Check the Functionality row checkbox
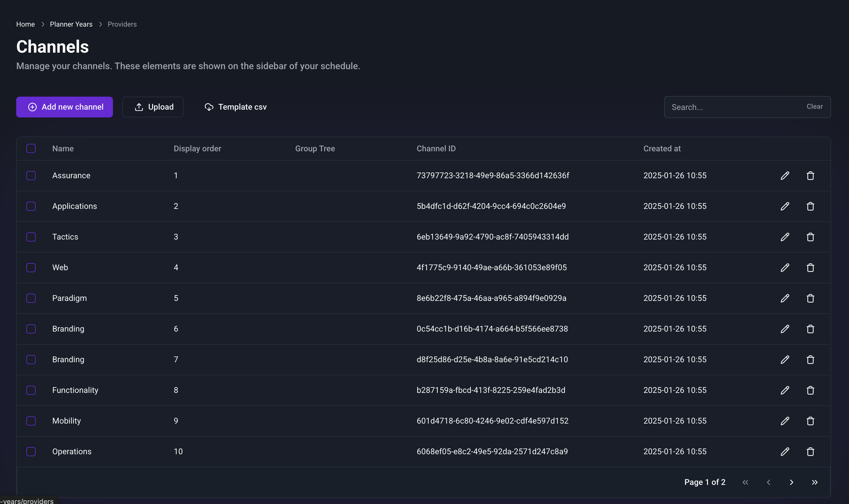Screen dimensions: 849x504 (31, 390)
